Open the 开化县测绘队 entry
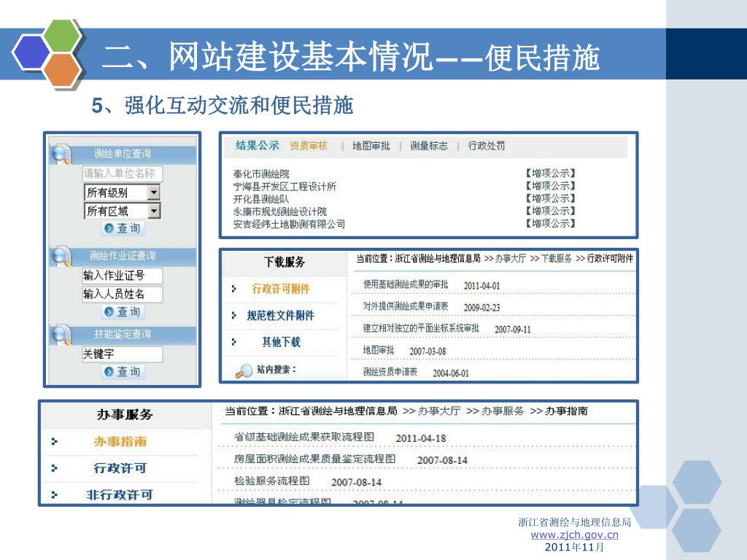The width and height of the screenshot is (747, 560). [x=261, y=198]
